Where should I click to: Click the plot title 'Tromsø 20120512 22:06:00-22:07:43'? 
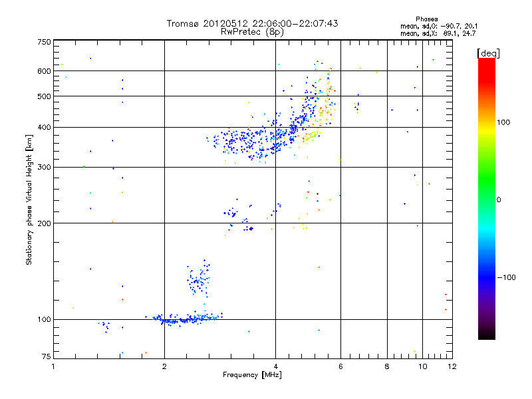252,23
